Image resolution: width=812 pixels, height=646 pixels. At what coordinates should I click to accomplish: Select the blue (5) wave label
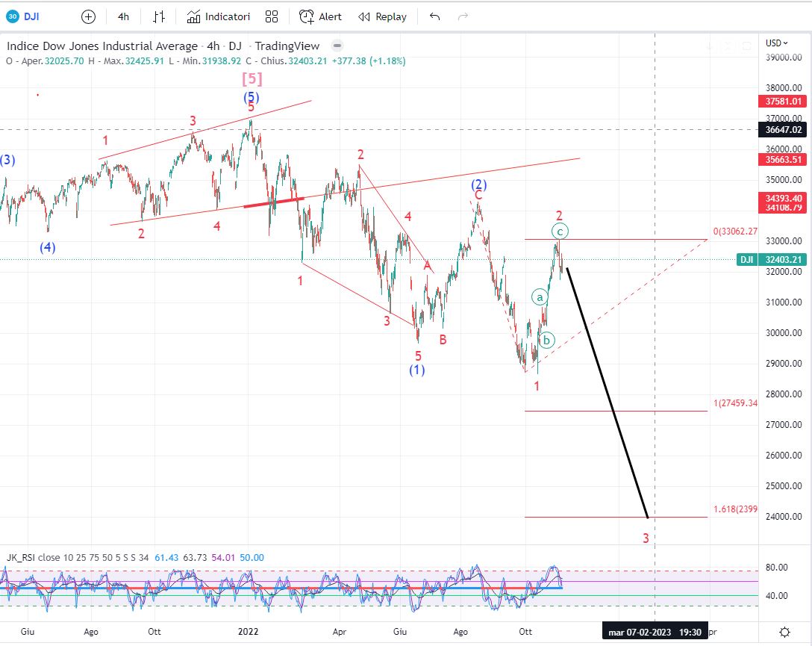coord(252,97)
